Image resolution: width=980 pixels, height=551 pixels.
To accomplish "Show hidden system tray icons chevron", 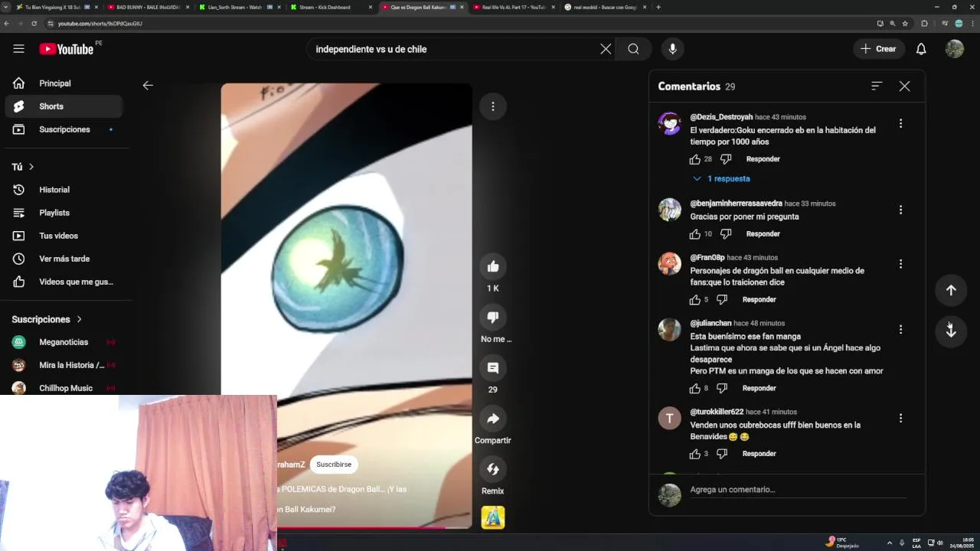I will click(889, 543).
